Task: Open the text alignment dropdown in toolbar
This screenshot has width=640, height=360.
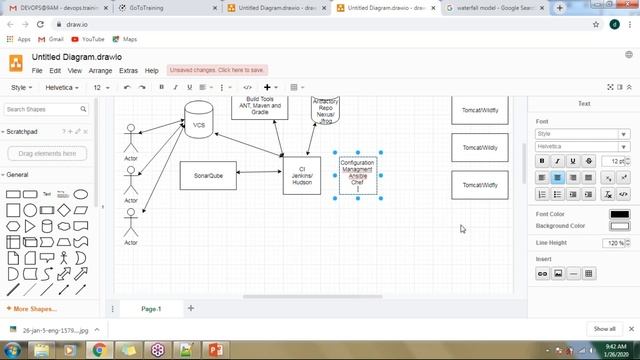Action: [206, 87]
